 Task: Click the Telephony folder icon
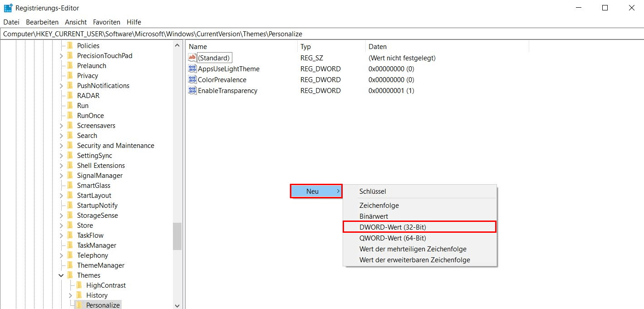tap(70, 255)
